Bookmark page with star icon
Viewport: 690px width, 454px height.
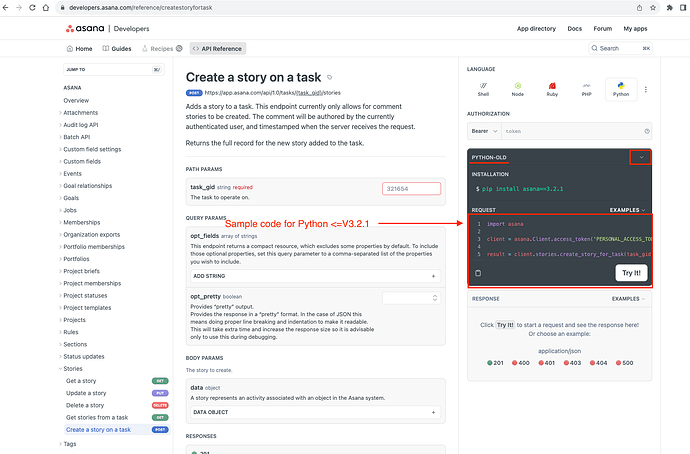(x=653, y=7)
